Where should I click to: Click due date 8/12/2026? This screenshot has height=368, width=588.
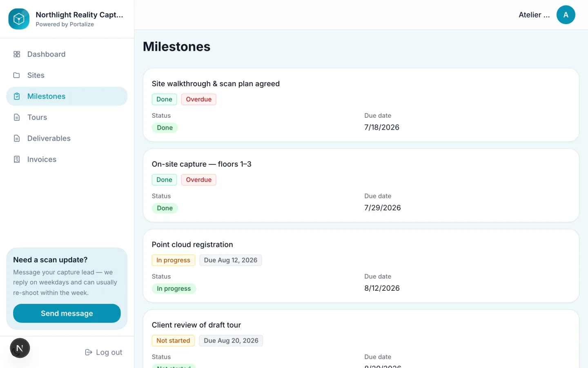pyautogui.click(x=382, y=288)
